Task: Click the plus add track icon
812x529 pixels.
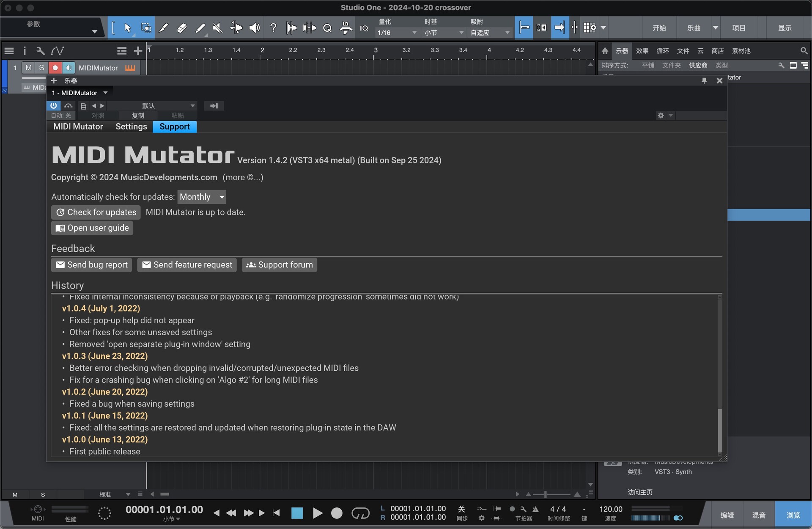Action: [137, 51]
